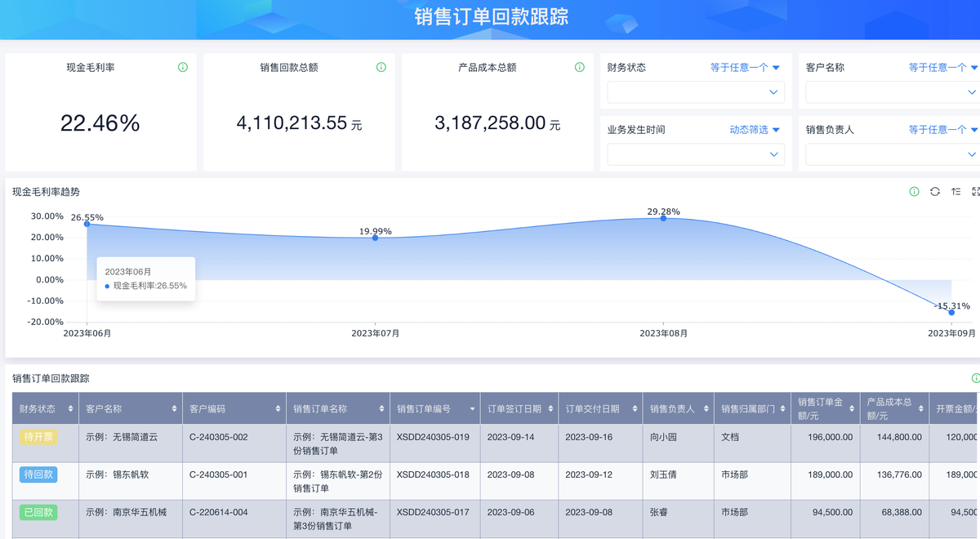Open 业务发生时间 filter value dropdown
980x539 pixels.
(x=696, y=154)
